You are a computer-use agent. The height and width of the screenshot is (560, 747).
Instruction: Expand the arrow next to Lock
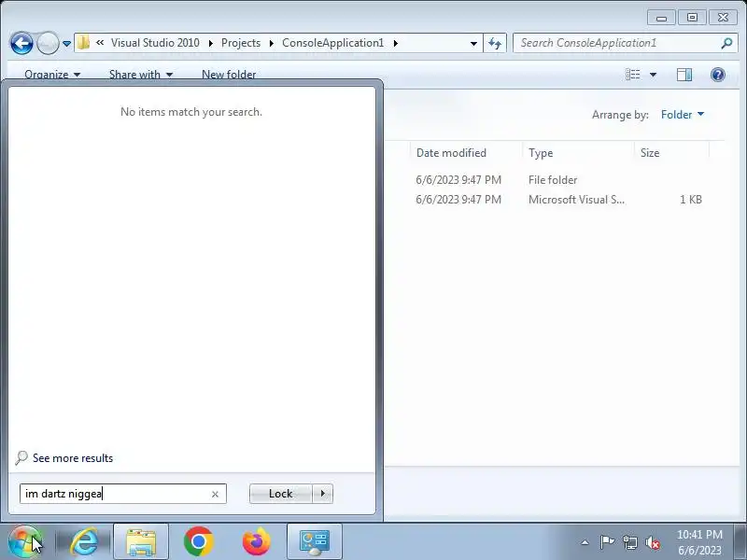pos(322,494)
